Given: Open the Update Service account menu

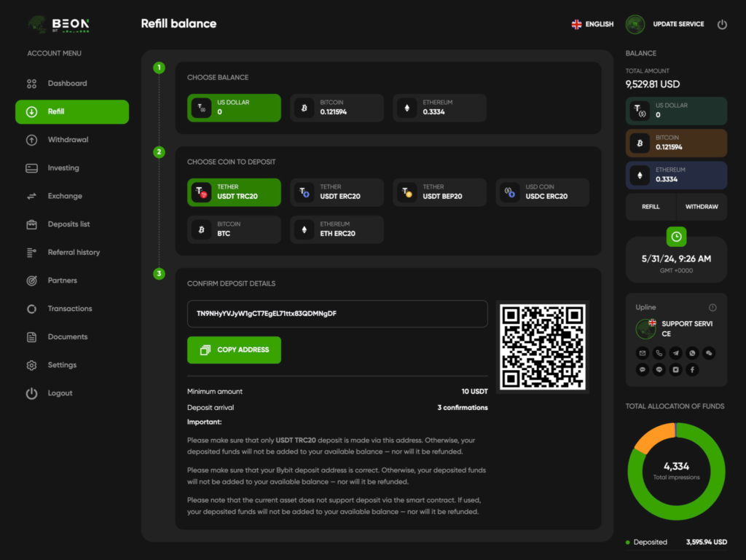Looking at the screenshot, I should [x=665, y=24].
